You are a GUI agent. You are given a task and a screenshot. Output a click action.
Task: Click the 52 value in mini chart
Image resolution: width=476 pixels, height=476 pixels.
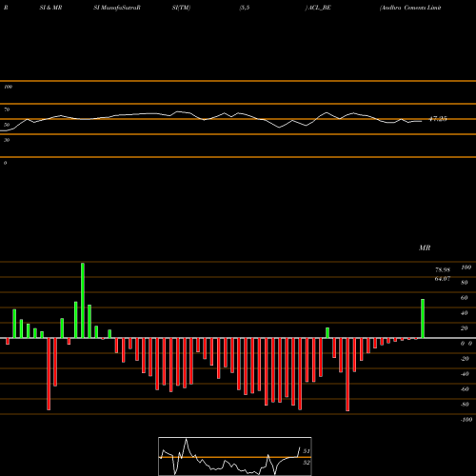pos(307,463)
